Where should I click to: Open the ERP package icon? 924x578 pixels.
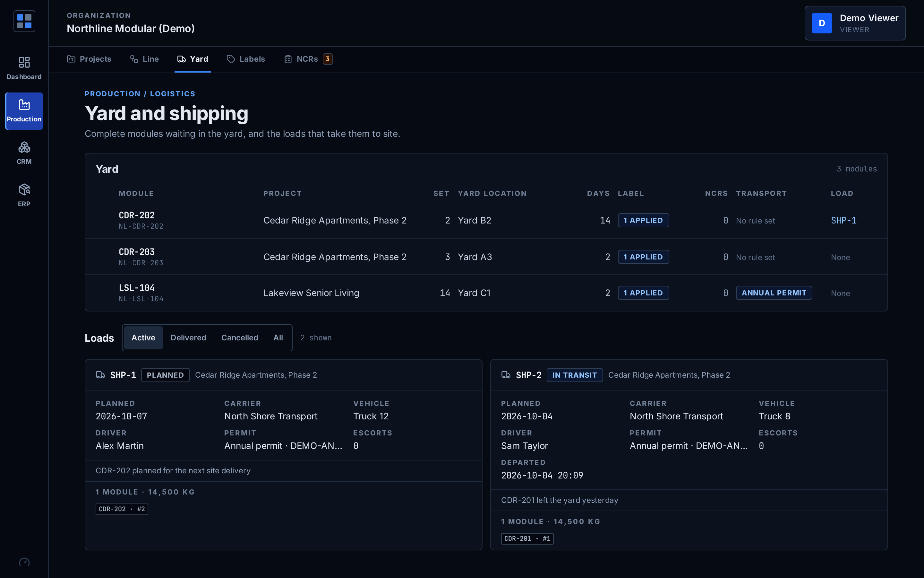tap(24, 189)
